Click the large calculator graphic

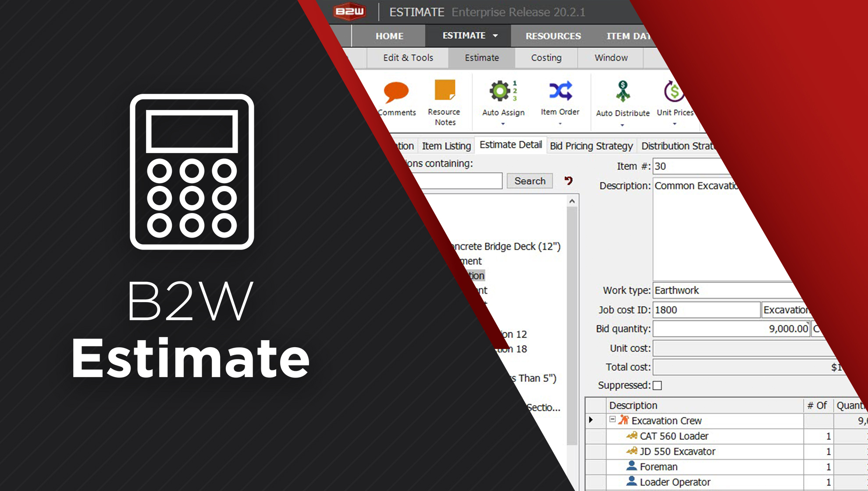[x=192, y=172]
